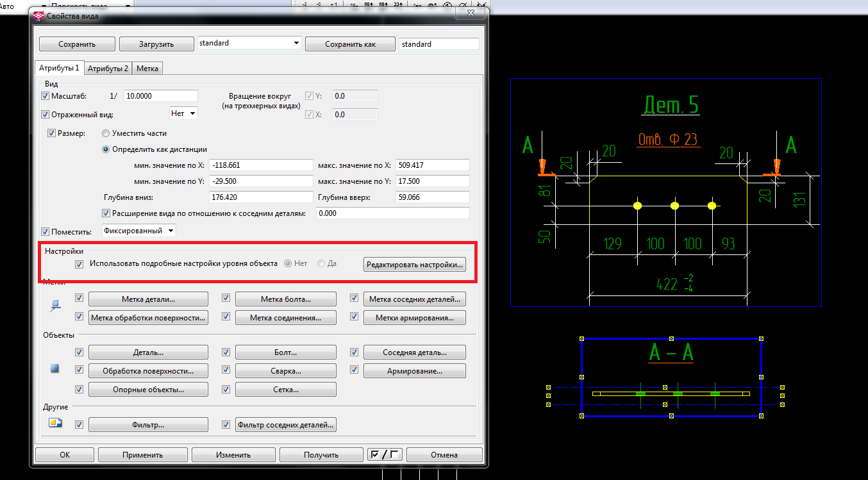Select the Уместить части radio button

[106, 133]
